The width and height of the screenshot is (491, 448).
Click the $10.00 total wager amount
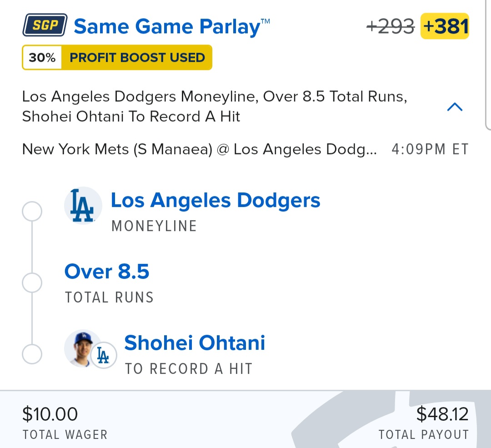50,414
